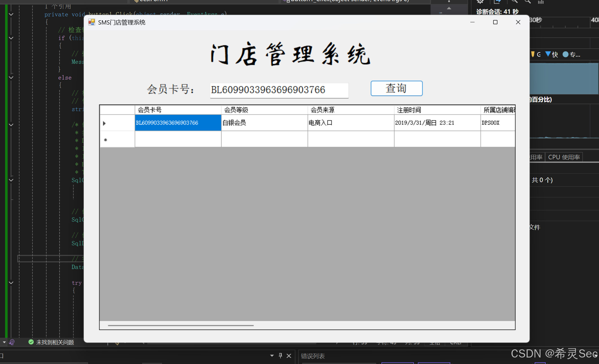
Task: Open the 错误列表 tab
Action: pos(313,356)
